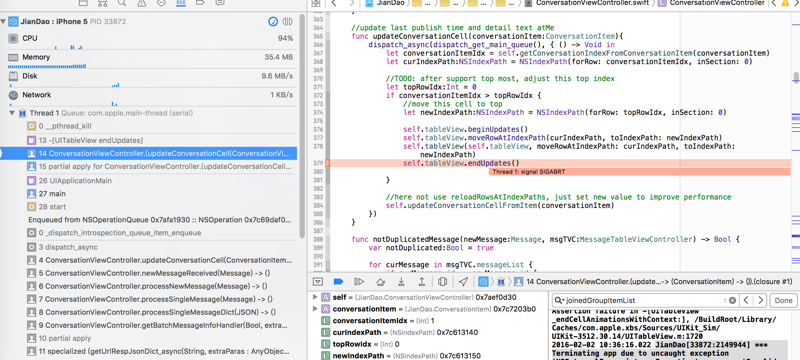Click Done to close console search
800x360 pixels.
coord(783,300)
